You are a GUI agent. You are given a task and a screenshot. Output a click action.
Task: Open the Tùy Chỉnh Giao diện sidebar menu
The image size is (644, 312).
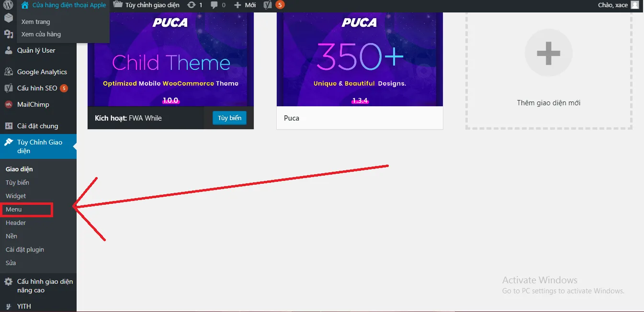[38, 146]
